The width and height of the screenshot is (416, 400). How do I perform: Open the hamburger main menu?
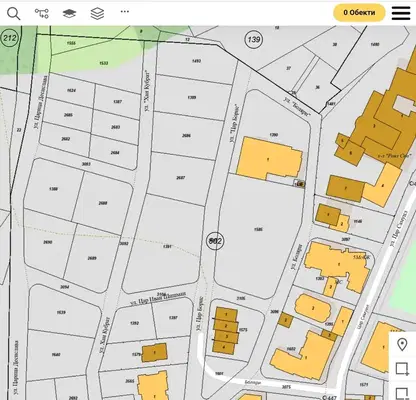click(x=401, y=13)
